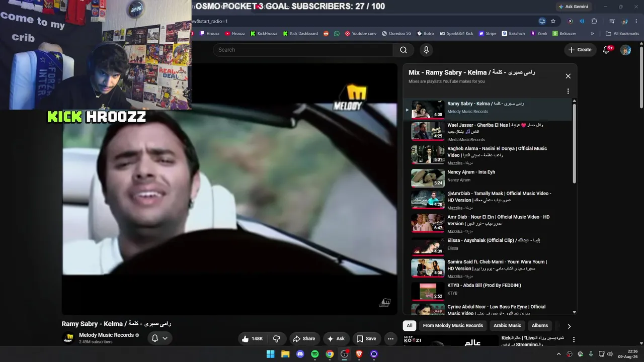Select the All filter chip

pyautogui.click(x=410, y=326)
